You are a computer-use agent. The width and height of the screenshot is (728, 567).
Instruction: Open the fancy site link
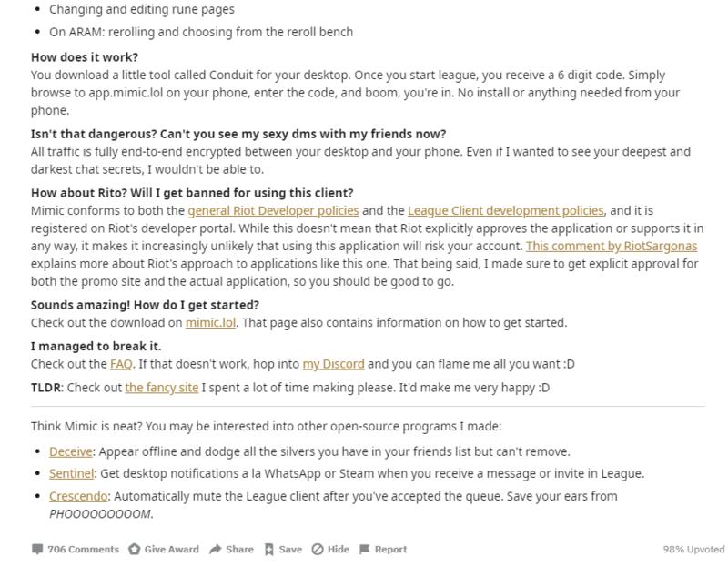coord(161,388)
